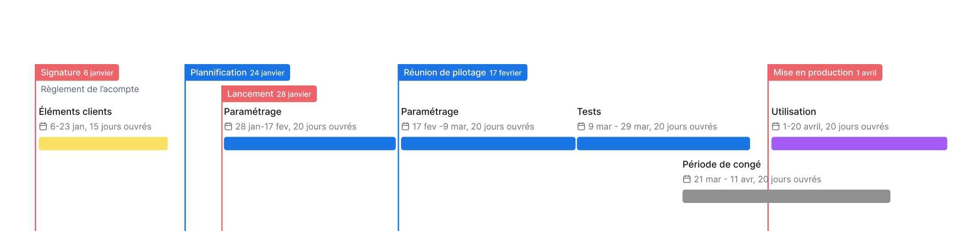Image resolution: width=980 pixels, height=231 pixels.
Task: Click the yellow Éléments clients bar
Action: (x=103, y=143)
